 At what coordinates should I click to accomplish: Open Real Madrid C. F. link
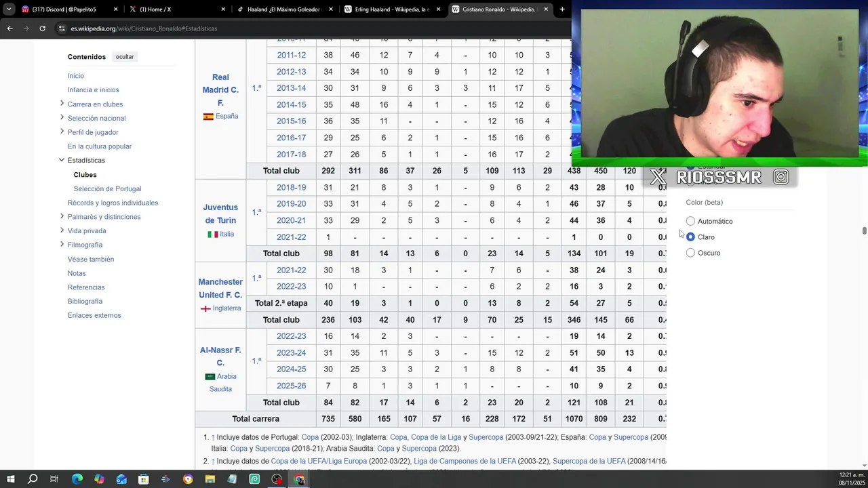[x=220, y=90]
